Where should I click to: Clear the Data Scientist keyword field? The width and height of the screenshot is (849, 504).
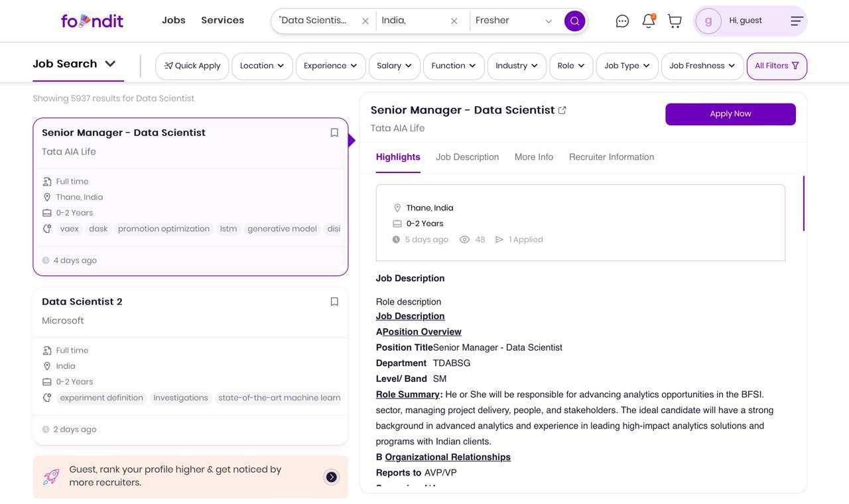(365, 21)
